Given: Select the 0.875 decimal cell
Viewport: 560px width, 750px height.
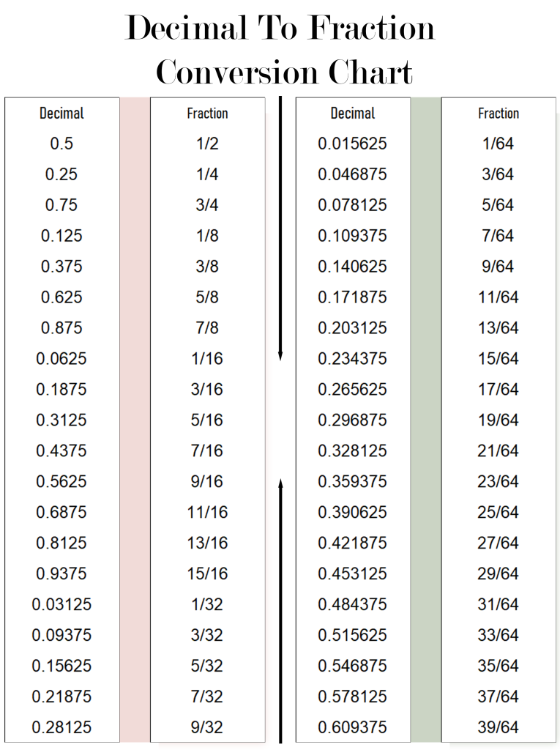Looking at the screenshot, I should 61,327.
